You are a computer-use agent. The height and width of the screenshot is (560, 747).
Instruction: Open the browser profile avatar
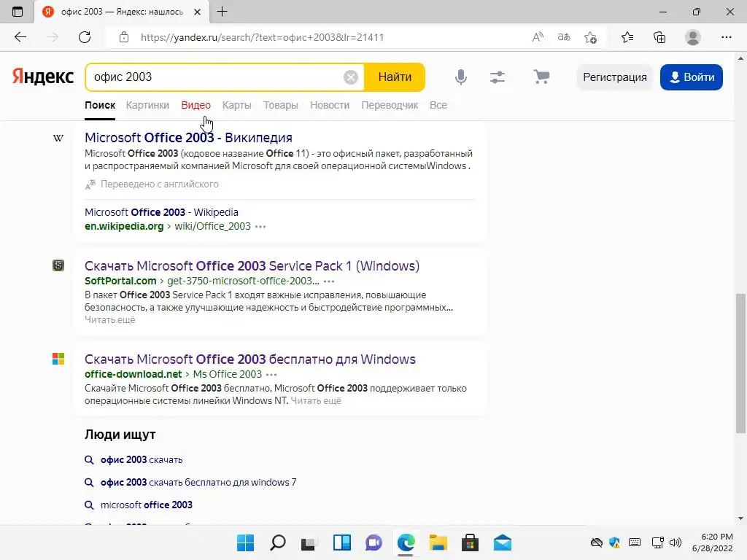[x=693, y=37]
